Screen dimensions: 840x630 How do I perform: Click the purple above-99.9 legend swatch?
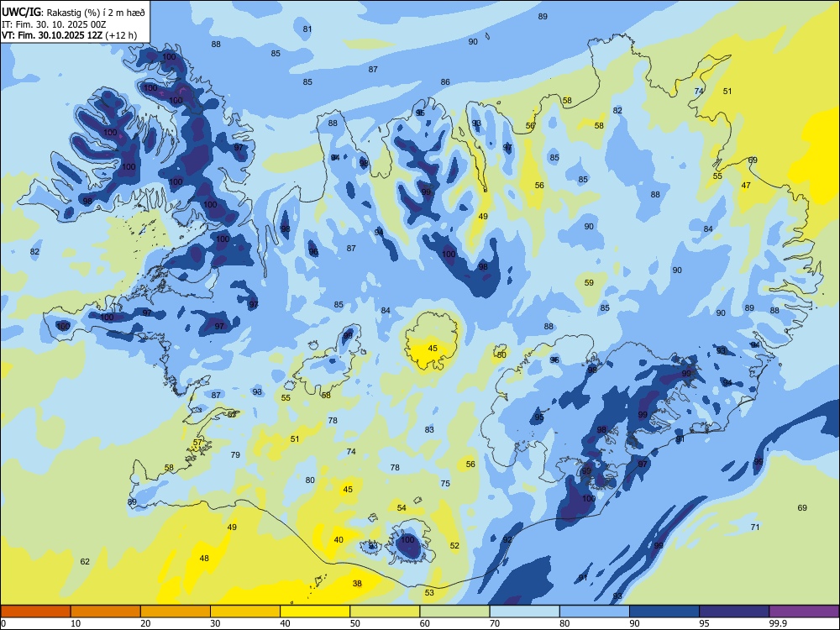click(x=804, y=612)
